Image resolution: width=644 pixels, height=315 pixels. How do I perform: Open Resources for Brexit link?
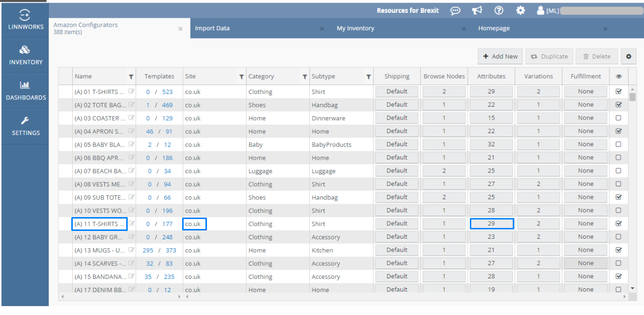tap(407, 10)
